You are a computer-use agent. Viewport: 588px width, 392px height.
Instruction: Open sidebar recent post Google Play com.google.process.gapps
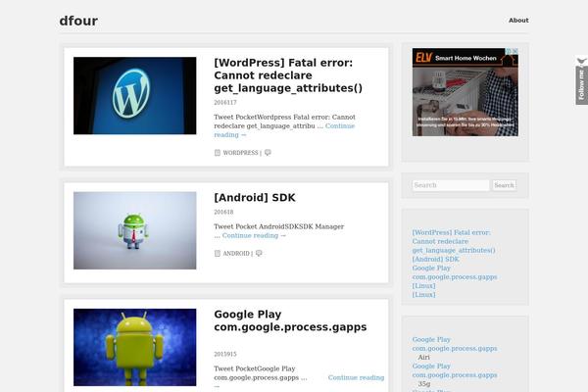(455, 272)
